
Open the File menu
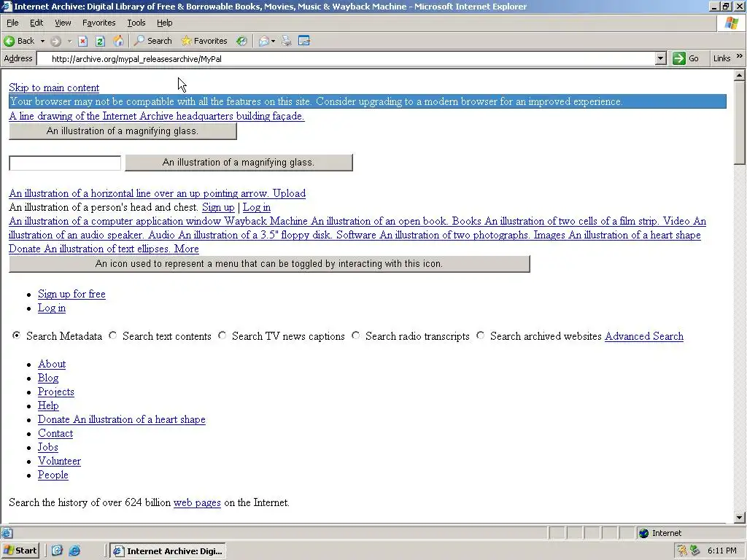click(x=12, y=23)
